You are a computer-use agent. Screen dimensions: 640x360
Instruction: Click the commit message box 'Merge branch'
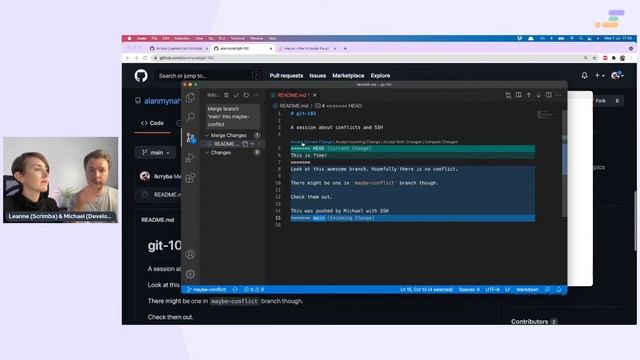click(233, 116)
